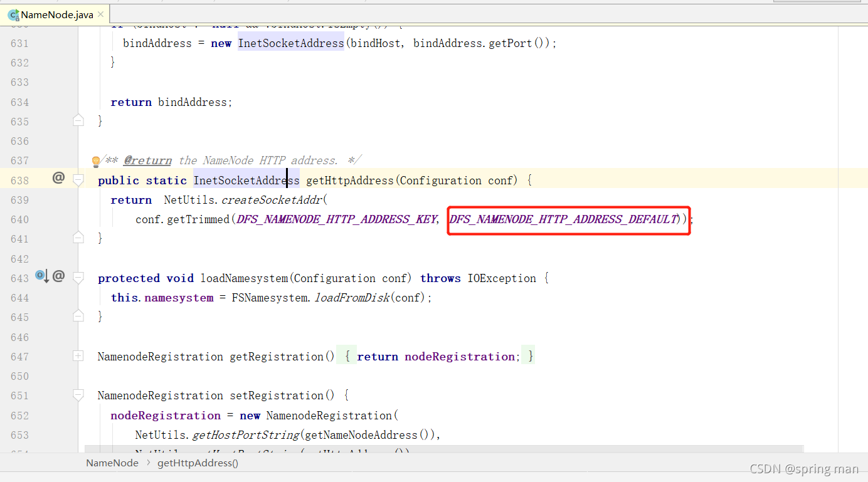Click loadFromDisk method call on line 644
This screenshot has width=868, height=482.
[x=351, y=298]
